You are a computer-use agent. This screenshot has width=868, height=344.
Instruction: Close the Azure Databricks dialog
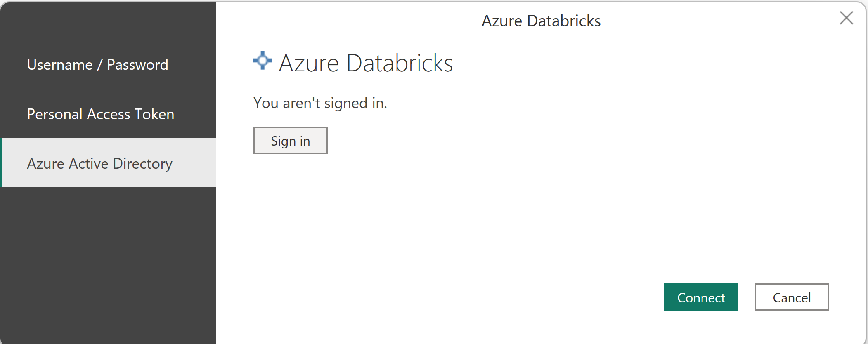[x=846, y=18]
